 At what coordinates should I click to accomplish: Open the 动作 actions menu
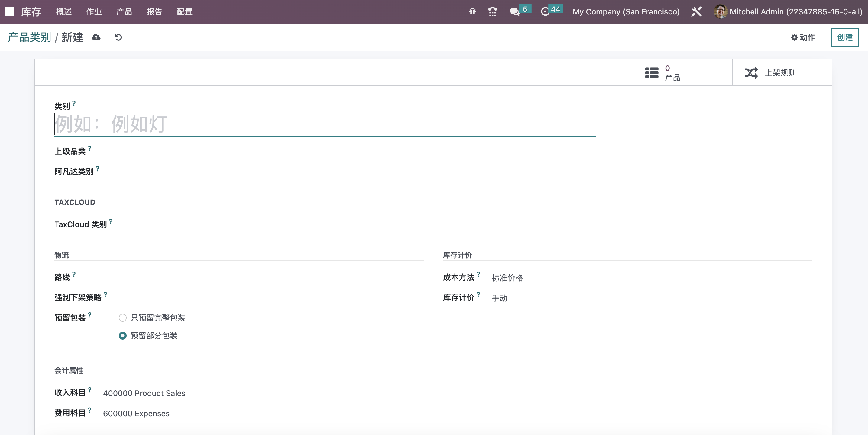[x=803, y=37]
